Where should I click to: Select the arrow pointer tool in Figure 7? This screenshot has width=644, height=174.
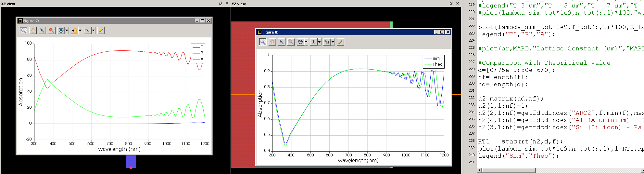(42, 31)
